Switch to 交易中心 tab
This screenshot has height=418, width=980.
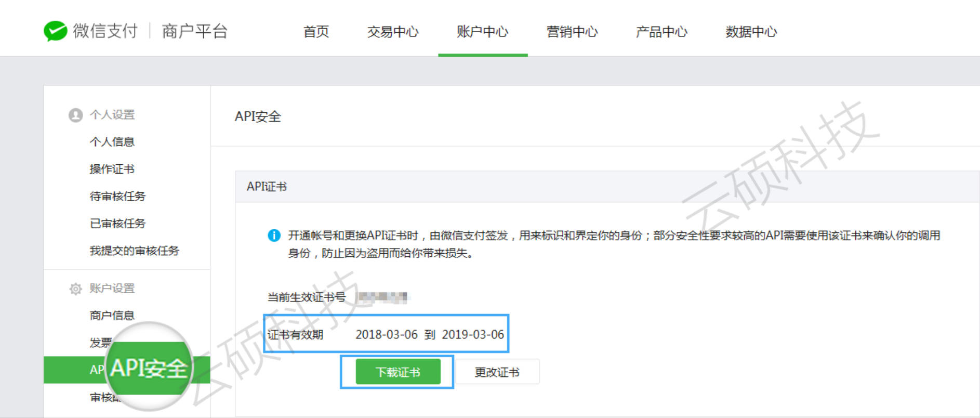393,32
